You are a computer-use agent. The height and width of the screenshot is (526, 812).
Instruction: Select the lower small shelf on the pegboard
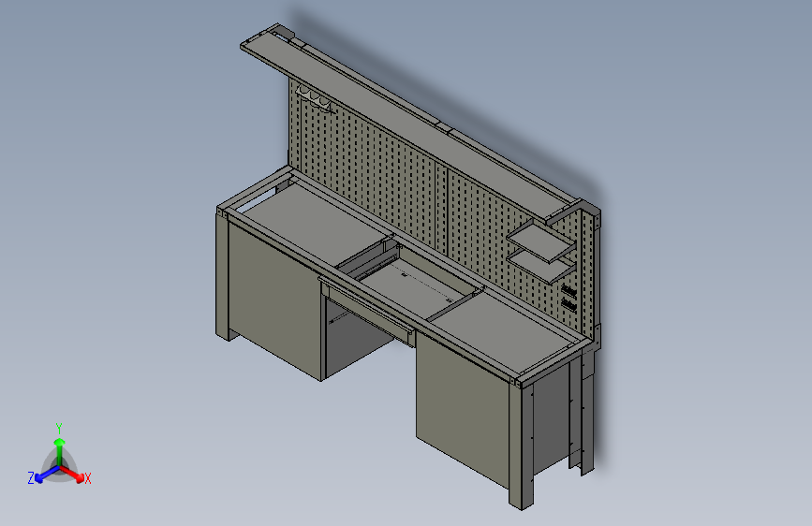(x=539, y=265)
